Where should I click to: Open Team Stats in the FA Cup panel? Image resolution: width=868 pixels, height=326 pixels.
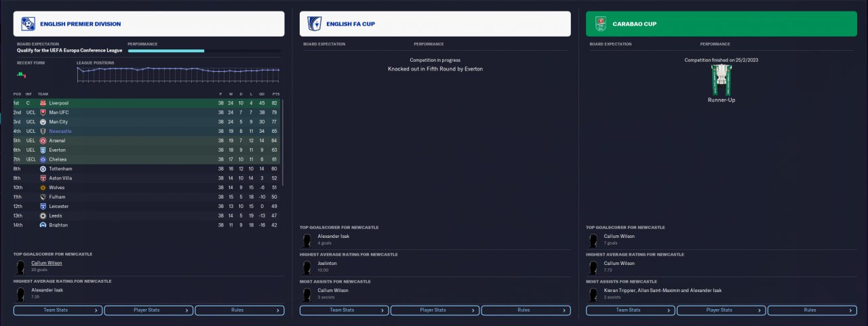(344, 310)
